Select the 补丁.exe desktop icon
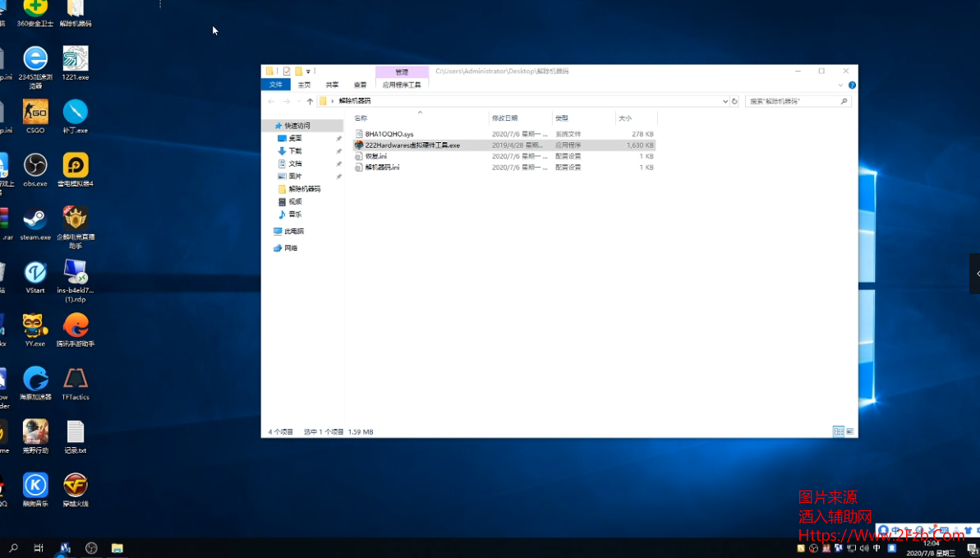This screenshot has height=558, width=980. tap(75, 117)
